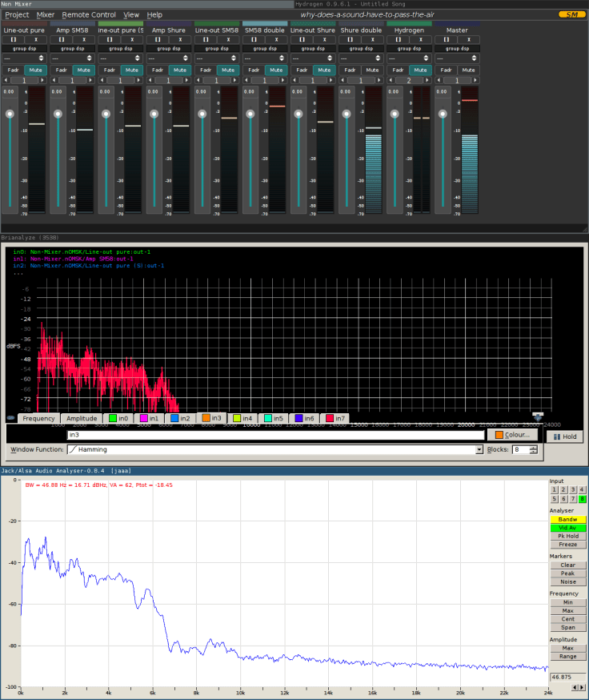Click the Colour swatch button for in3
Screen dimensions: 589x700
(511, 435)
